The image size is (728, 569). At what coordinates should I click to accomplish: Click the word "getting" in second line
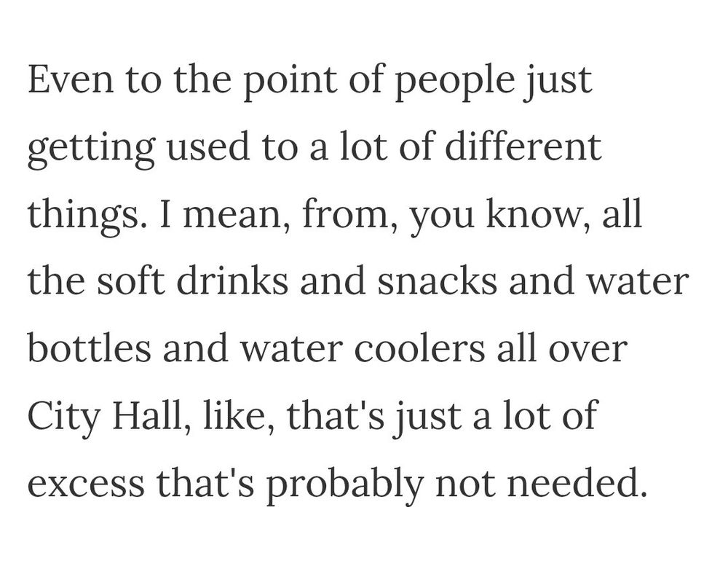(x=91, y=149)
